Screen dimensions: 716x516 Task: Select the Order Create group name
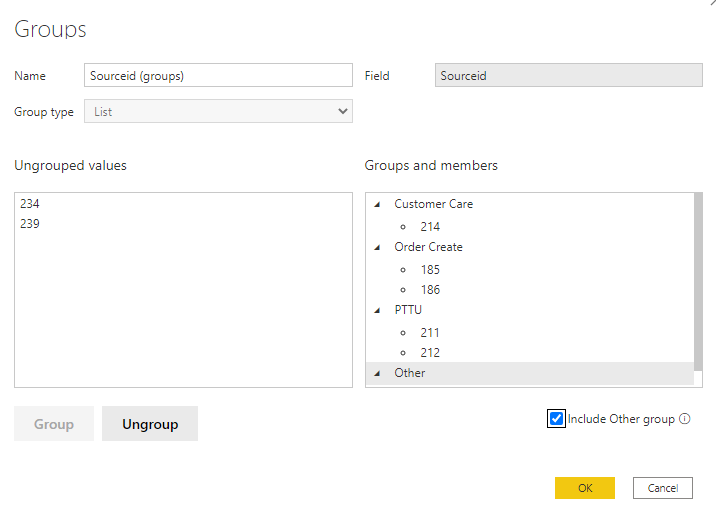tap(428, 247)
